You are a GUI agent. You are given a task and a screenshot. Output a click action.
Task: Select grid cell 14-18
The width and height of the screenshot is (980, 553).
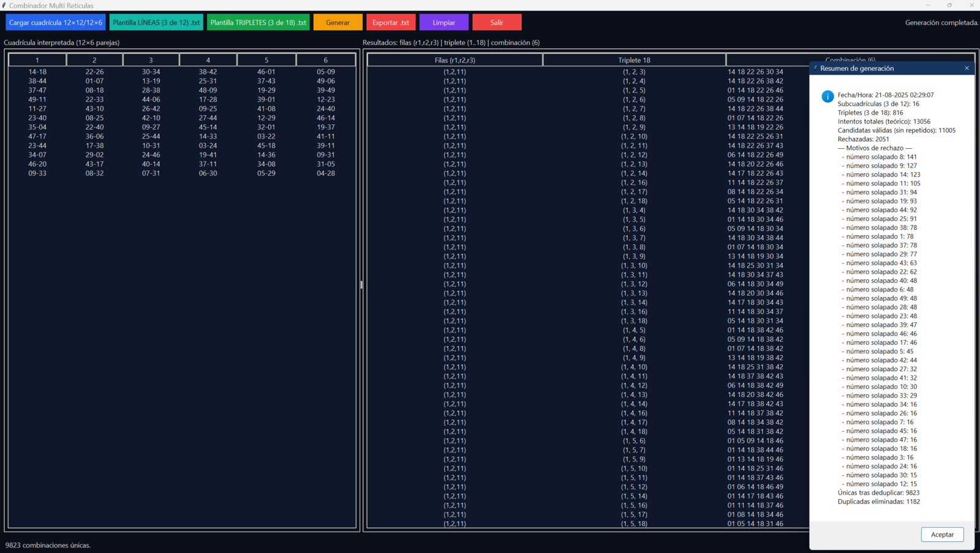(37, 72)
